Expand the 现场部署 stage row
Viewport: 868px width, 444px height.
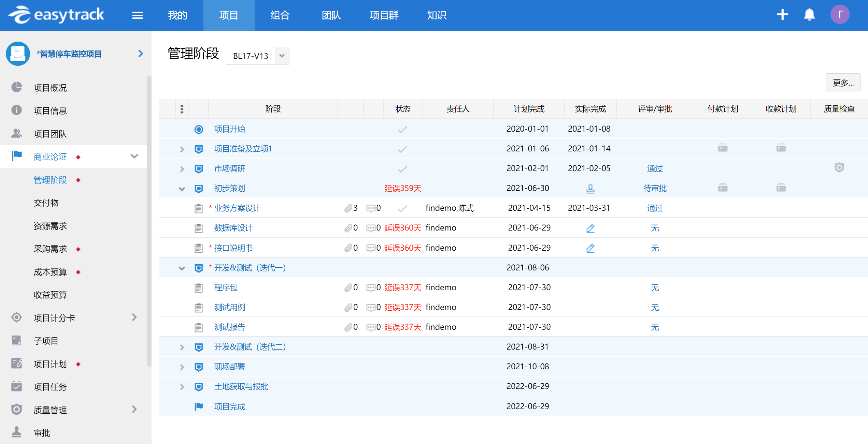182,367
